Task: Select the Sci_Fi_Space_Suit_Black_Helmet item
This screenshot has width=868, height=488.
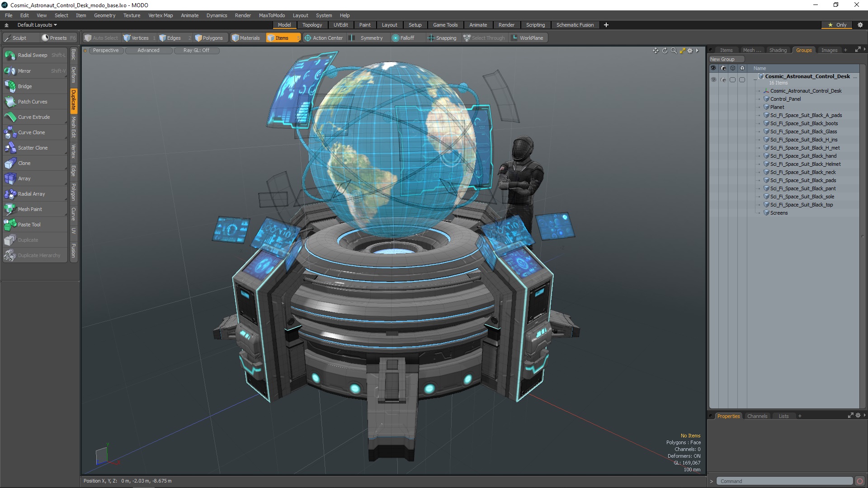Action: 805,164
